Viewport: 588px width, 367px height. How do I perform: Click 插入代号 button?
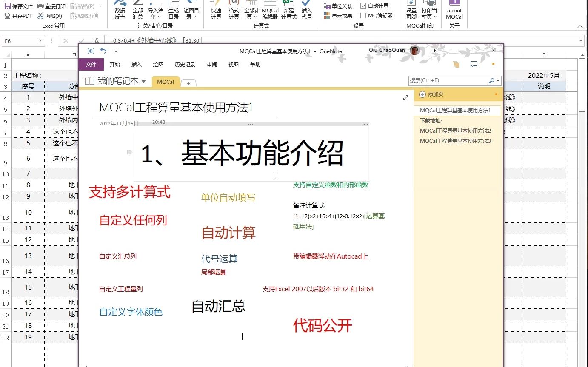(x=306, y=10)
